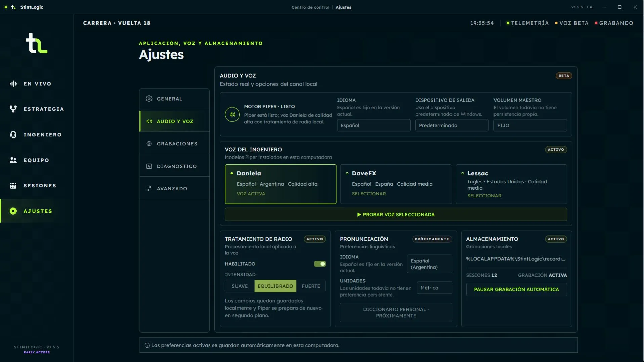Open the Volumen maestro FIJO field
The height and width of the screenshot is (362, 644).
[x=530, y=125]
